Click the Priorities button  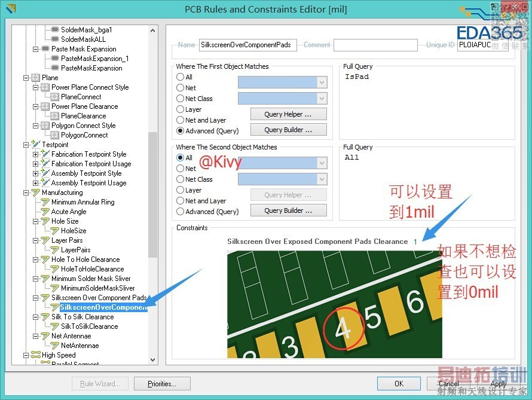[x=162, y=384]
